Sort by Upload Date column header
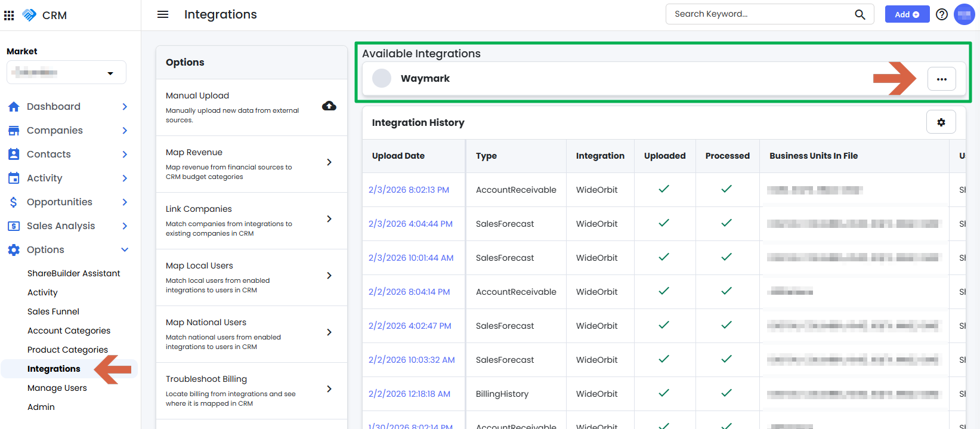The width and height of the screenshot is (980, 429). tap(398, 156)
